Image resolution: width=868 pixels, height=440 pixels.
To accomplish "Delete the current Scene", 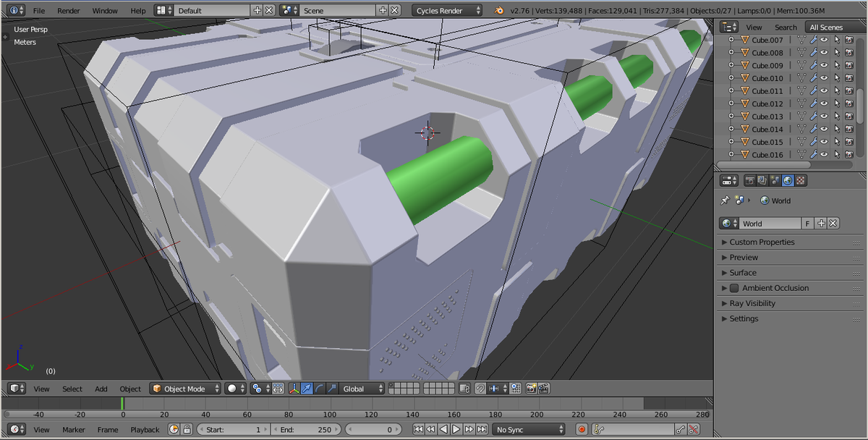I will pyautogui.click(x=394, y=11).
